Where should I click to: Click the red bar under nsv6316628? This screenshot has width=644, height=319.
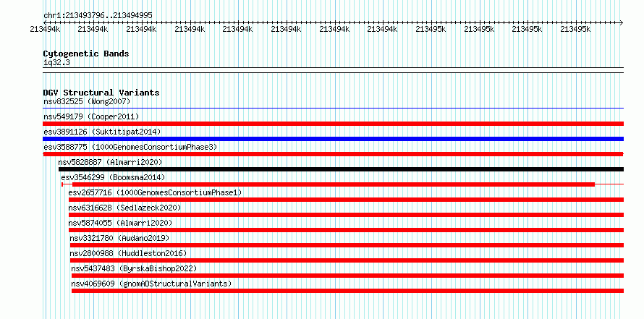346,215
